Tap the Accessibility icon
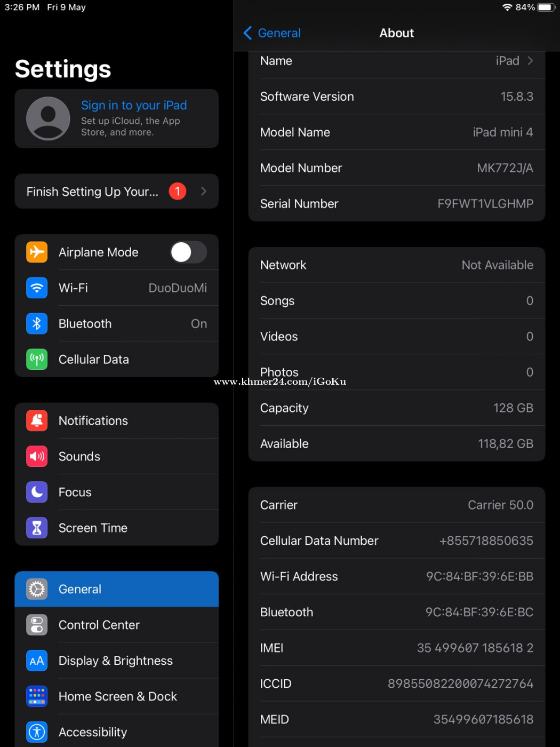The image size is (560, 747). (37, 732)
